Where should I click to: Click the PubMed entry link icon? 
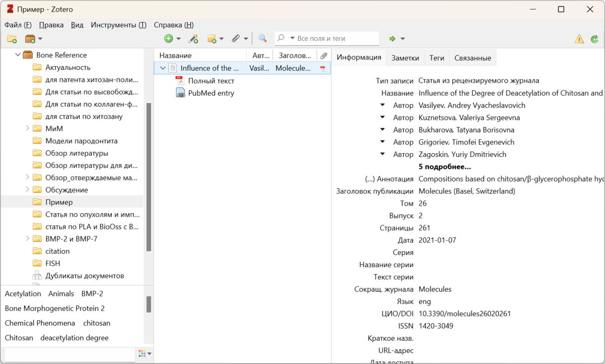point(180,93)
